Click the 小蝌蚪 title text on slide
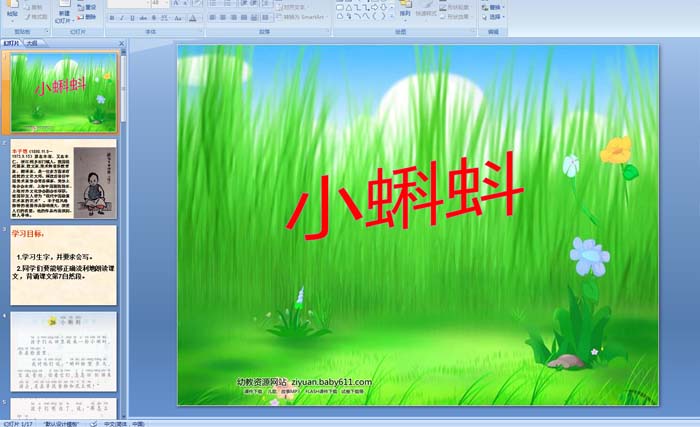 404,197
